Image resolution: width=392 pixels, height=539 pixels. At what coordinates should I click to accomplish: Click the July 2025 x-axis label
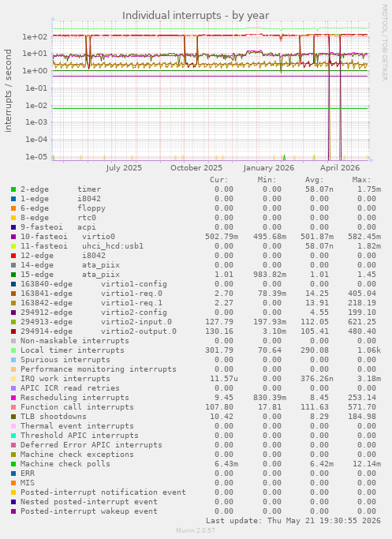(124, 168)
